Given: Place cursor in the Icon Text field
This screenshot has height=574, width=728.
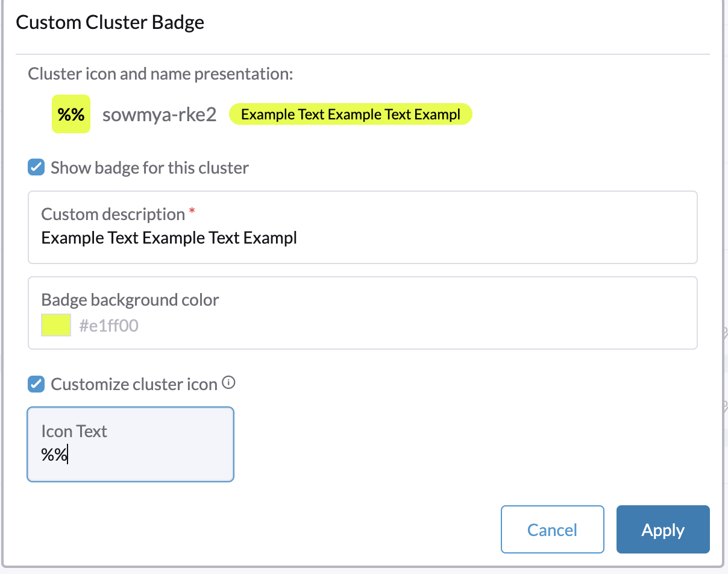Looking at the screenshot, I should point(130,454).
